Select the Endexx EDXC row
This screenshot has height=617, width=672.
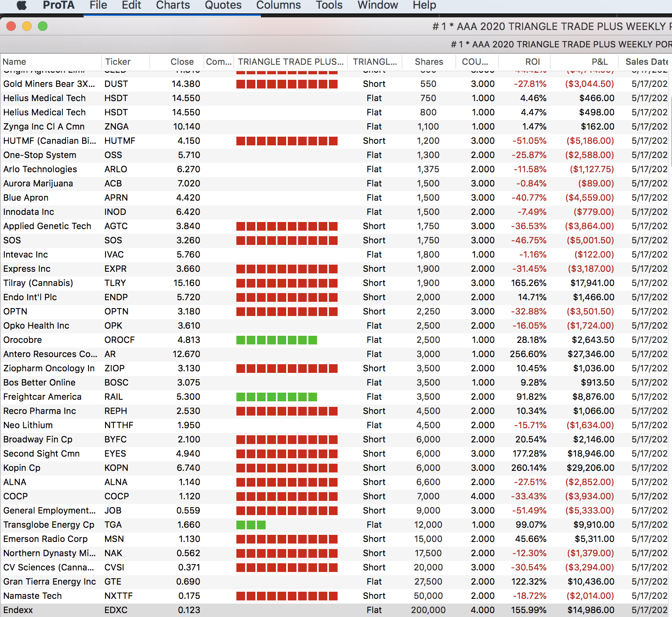coord(18,610)
